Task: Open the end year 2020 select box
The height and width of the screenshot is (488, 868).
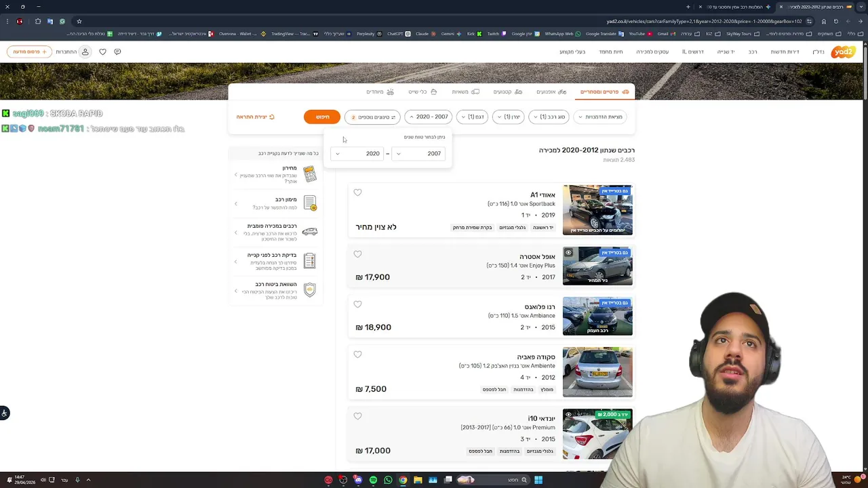Action: click(357, 153)
